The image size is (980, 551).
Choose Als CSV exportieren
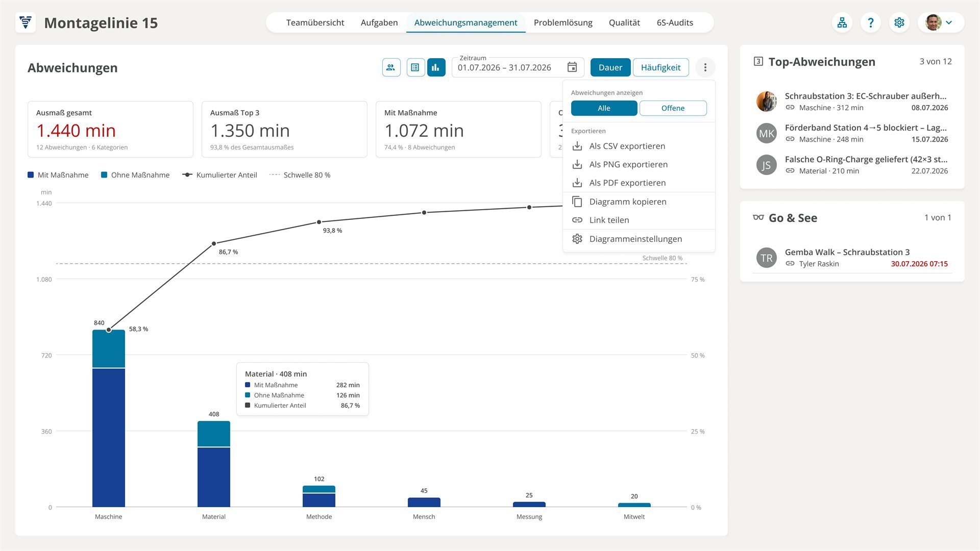click(639, 146)
